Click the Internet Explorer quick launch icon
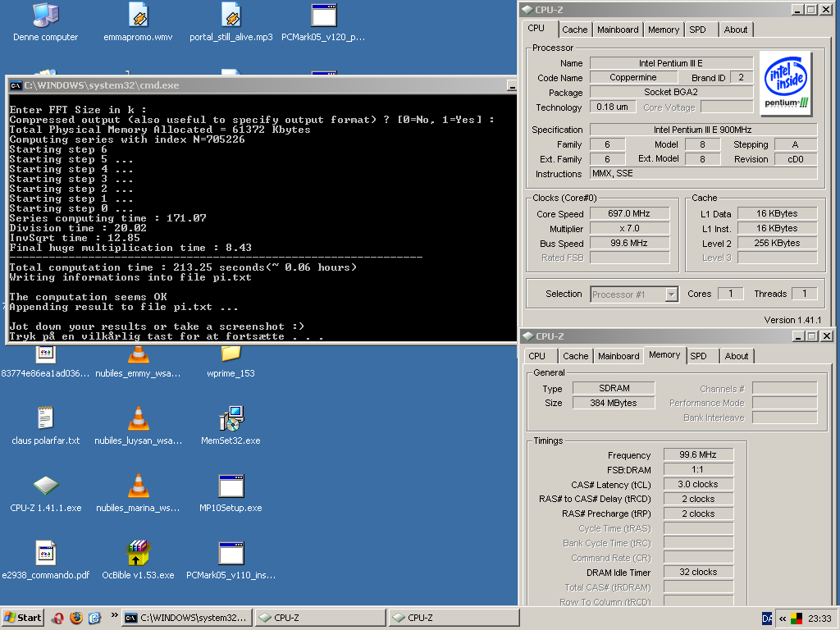The image size is (840, 630). [x=94, y=618]
